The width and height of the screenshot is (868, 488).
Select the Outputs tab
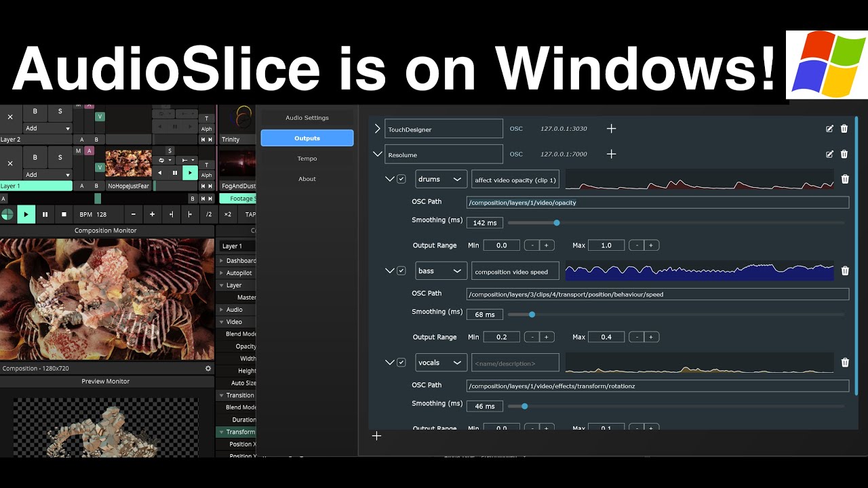click(307, 138)
